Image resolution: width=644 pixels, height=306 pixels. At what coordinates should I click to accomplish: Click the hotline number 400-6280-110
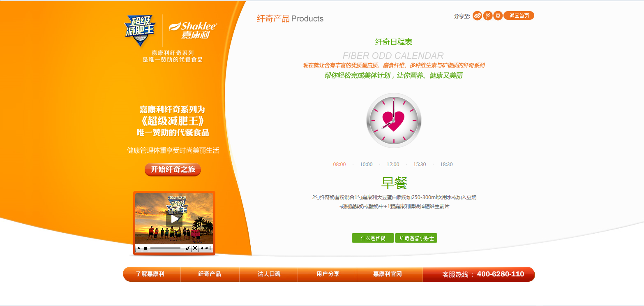coord(501,274)
